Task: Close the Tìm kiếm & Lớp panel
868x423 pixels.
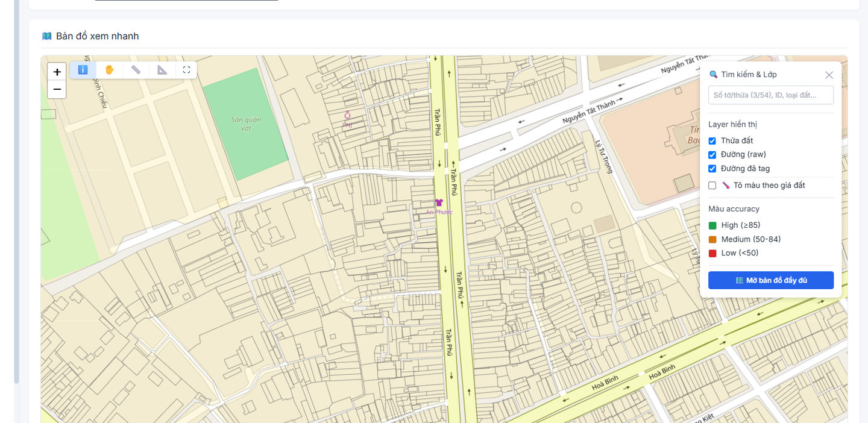Action: [829, 75]
